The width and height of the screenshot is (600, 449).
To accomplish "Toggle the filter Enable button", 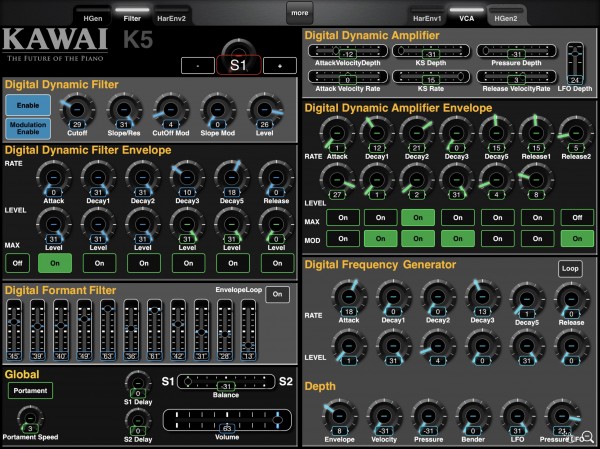I will tap(28, 105).
